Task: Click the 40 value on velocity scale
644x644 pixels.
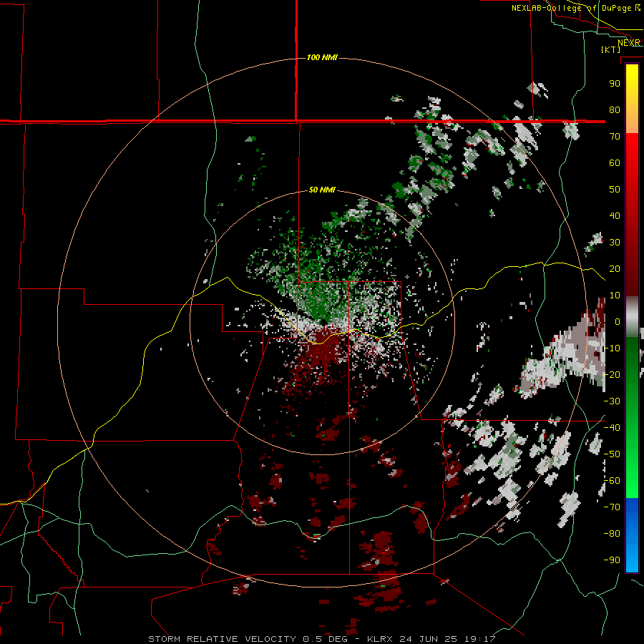Action: [615, 215]
